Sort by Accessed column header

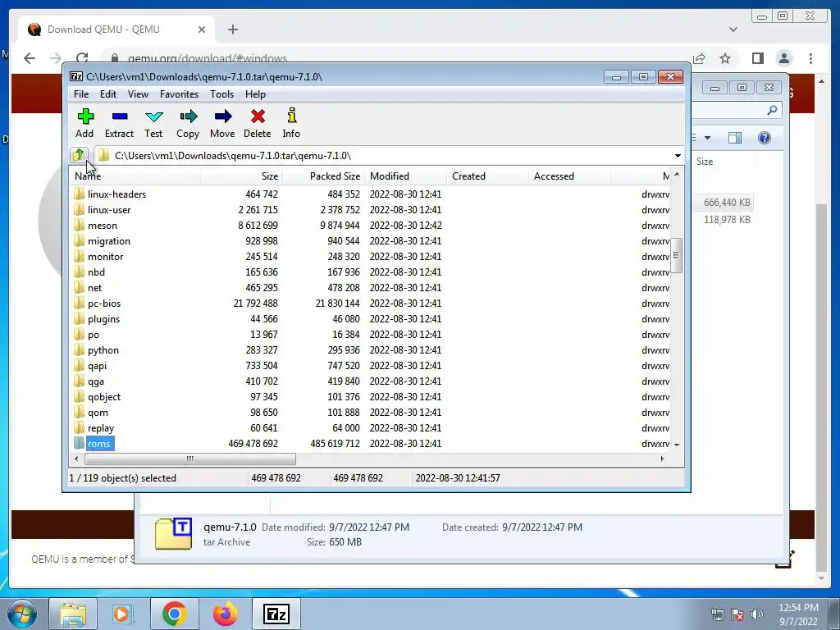569,176
